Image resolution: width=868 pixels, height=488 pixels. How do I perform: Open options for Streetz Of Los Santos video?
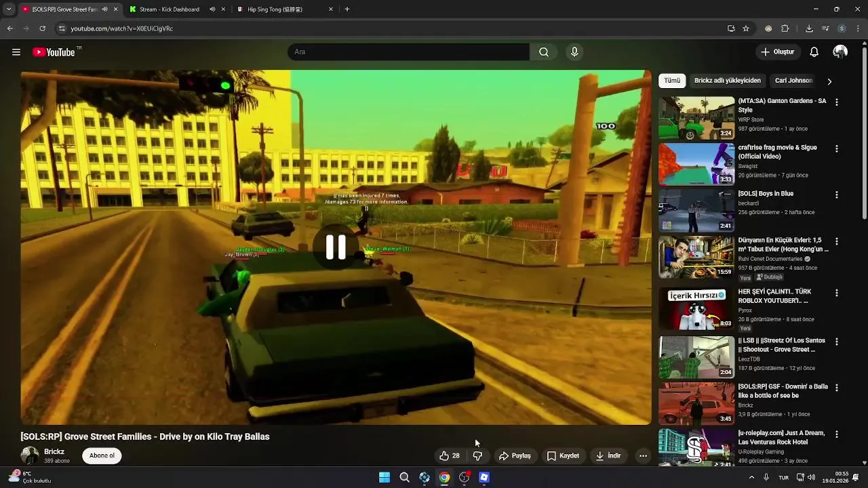(836, 342)
